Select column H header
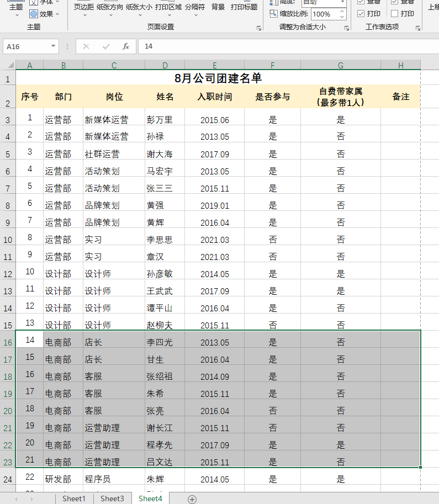 [401, 65]
